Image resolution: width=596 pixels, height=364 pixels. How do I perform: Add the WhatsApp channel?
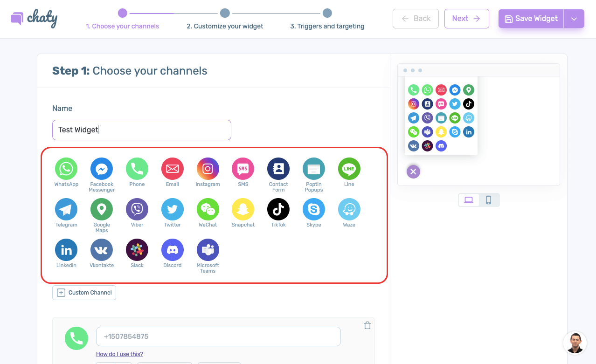tap(66, 169)
